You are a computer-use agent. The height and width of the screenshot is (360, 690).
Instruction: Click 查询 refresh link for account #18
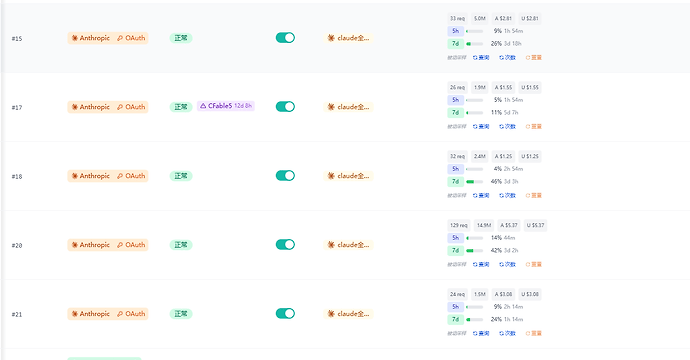[x=481, y=195]
